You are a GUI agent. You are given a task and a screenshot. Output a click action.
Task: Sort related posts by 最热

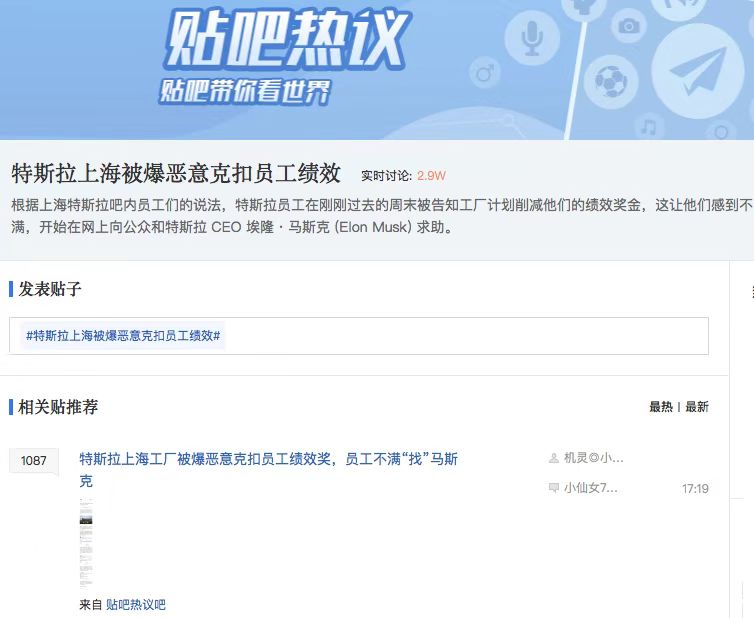click(x=660, y=407)
